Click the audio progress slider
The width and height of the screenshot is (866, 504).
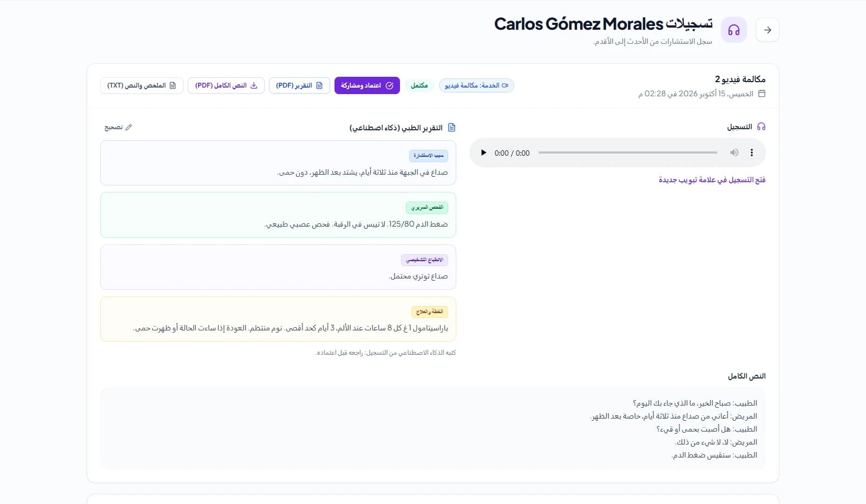coord(628,153)
